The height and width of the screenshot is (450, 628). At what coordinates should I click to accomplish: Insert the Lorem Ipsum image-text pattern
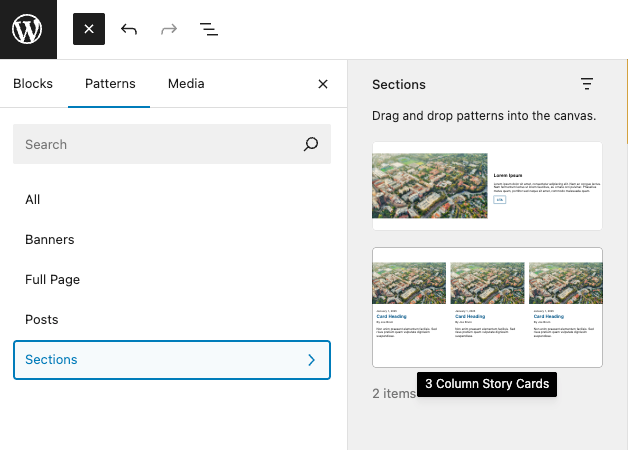click(487, 186)
